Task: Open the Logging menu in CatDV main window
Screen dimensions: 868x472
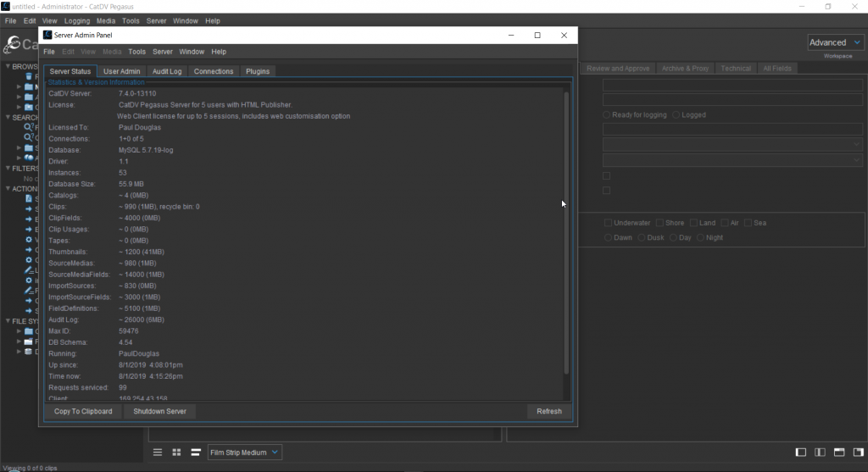Action: click(77, 21)
